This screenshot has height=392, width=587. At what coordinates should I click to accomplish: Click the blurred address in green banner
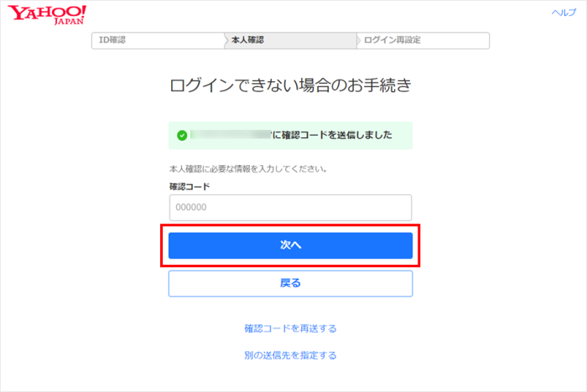[230, 135]
